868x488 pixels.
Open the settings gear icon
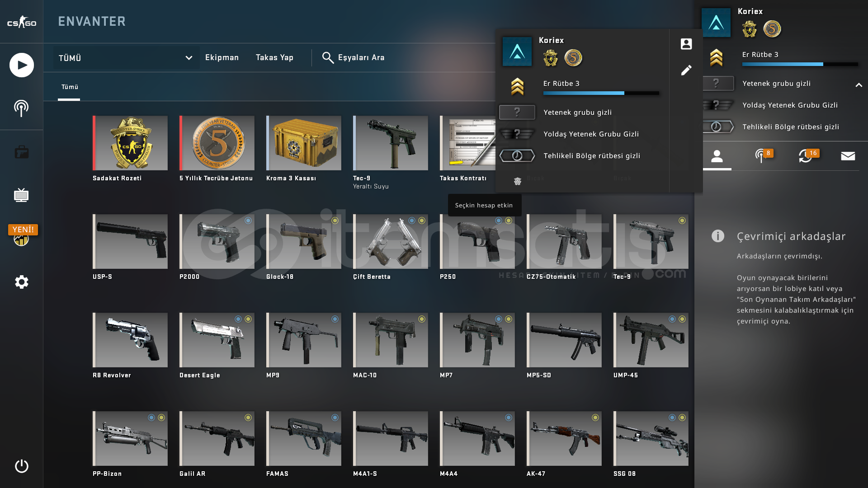point(21,282)
